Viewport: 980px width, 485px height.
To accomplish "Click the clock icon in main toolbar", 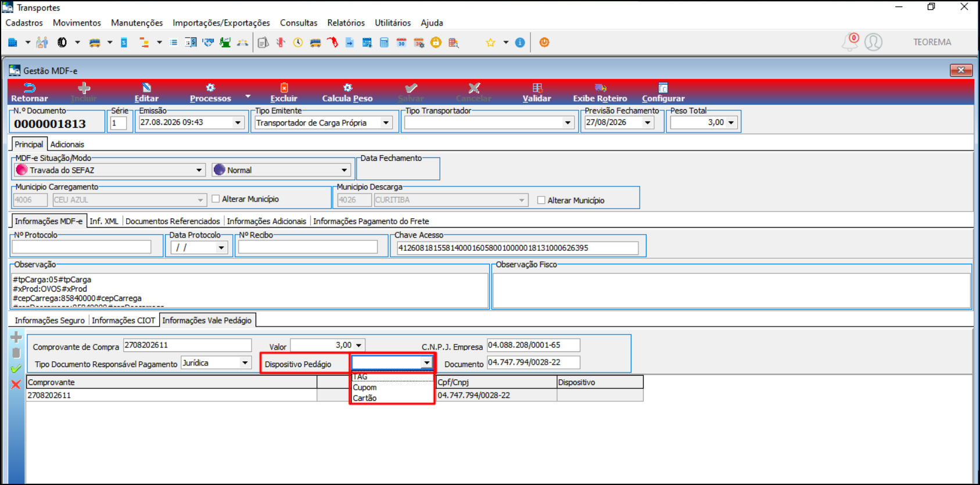I will [298, 42].
